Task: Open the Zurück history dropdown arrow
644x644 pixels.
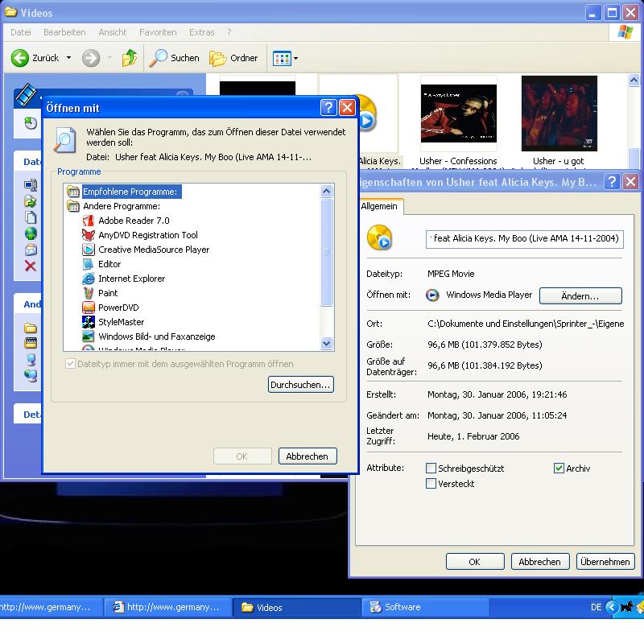Action: (68, 58)
